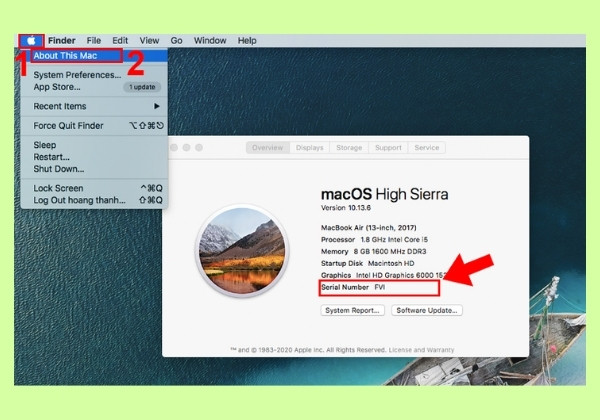
Task: Choose Sleep from the menu
Action: point(95,145)
